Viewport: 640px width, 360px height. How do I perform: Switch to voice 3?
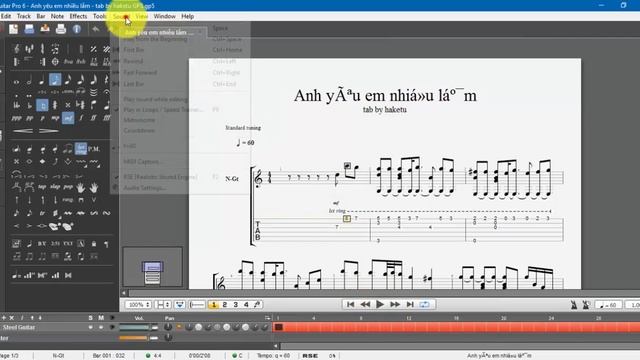(x=236, y=304)
